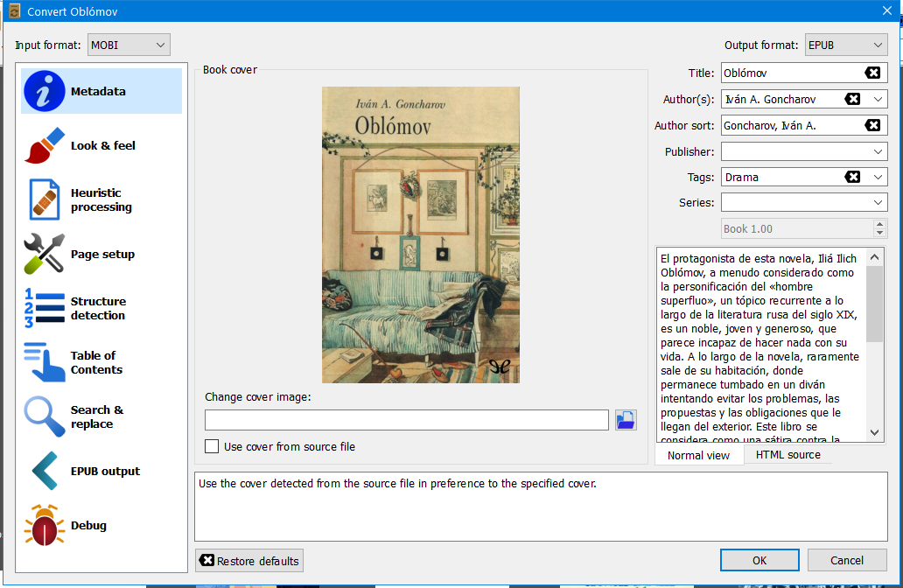The image size is (903, 588).
Task: Go to Heuristic processing options
Action: click(101, 199)
